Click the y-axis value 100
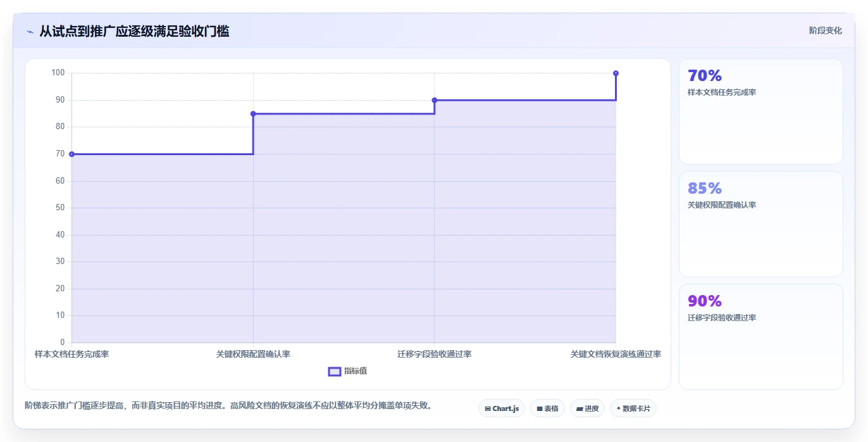The height and width of the screenshot is (442, 868). pos(58,73)
